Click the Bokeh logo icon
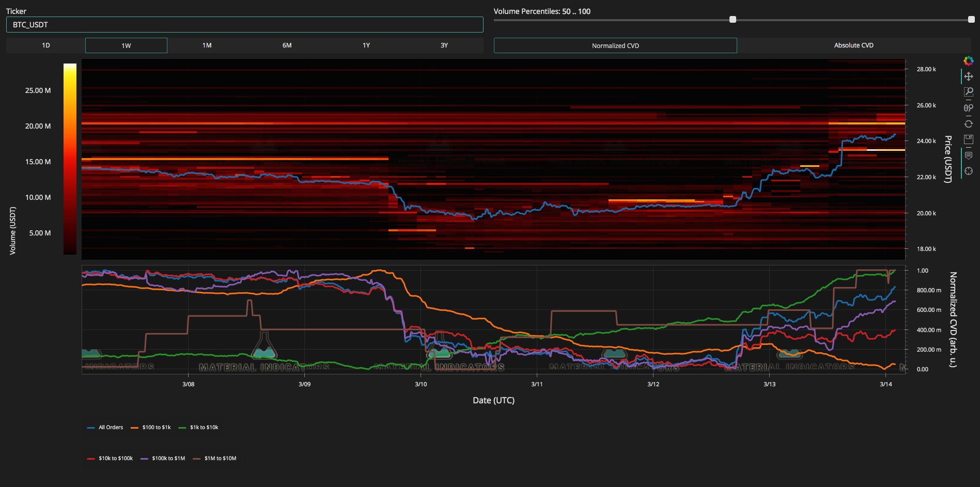Screen dimensions: 980x487 (x=969, y=61)
